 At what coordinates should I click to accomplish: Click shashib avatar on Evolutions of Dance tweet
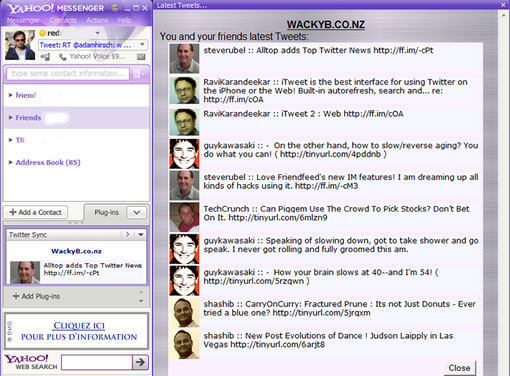(x=184, y=344)
